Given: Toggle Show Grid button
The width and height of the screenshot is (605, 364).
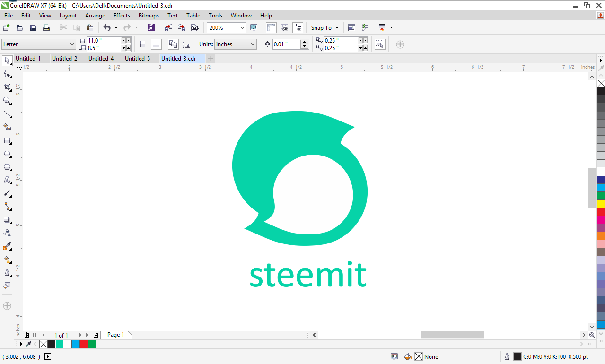Looking at the screenshot, I should coord(284,28).
